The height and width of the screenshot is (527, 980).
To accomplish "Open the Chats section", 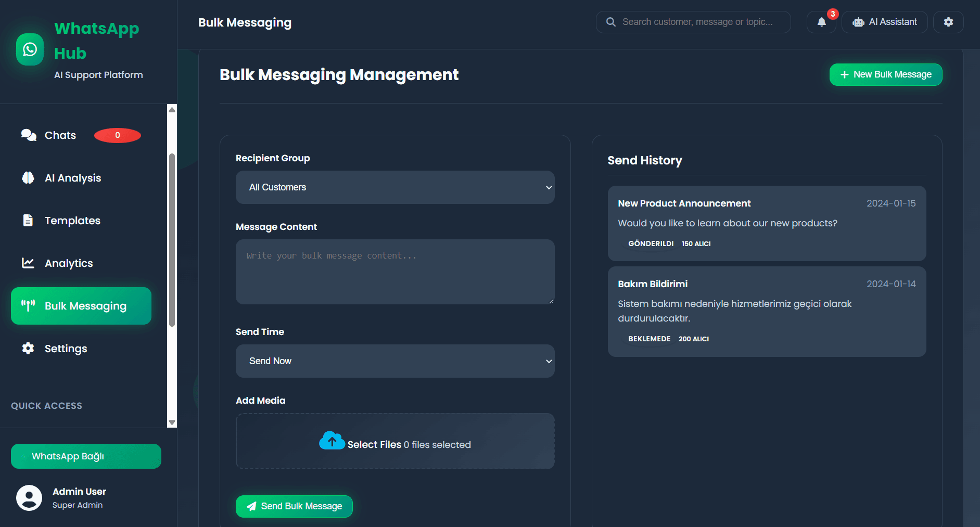I will click(x=60, y=135).
